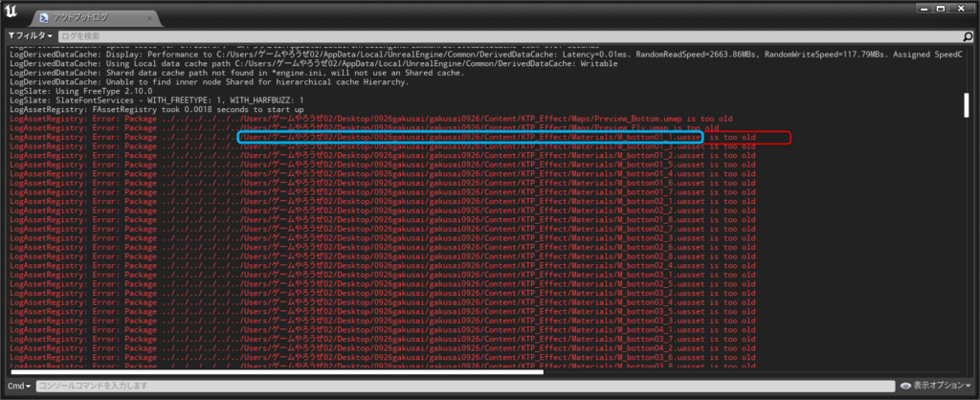
Task: Open the フィルター dropdown
Action: pos(30,35)
